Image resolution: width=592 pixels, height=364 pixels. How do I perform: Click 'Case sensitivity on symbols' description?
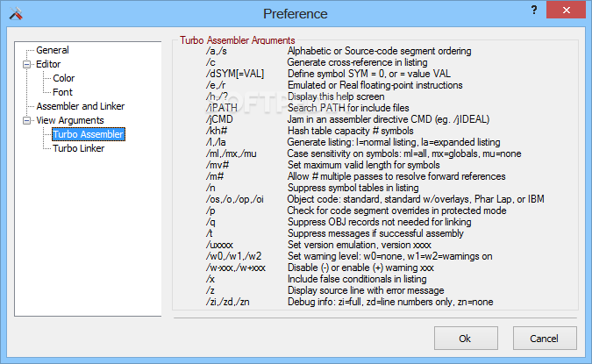[404, 153]
